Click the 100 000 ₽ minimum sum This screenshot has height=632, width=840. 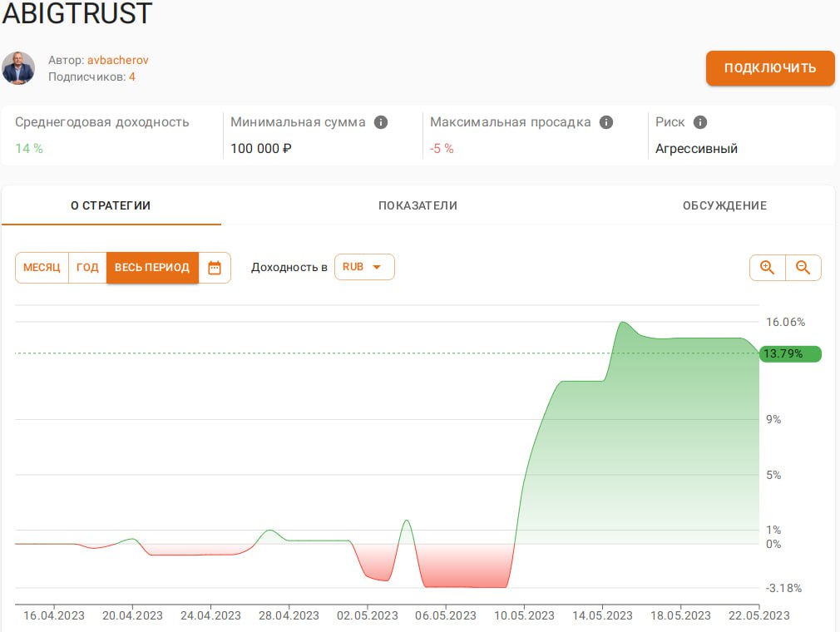pyautogui.click(x=261, y=148)
